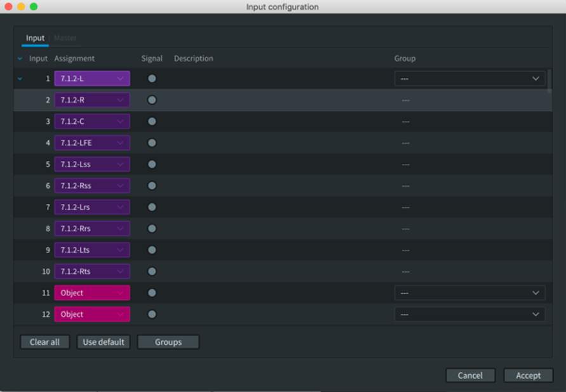The height and width of the screenshot is (392, 566).
Task: Toggle the signal light for 7.1.2-Lrs input
Action: point(152,206)
